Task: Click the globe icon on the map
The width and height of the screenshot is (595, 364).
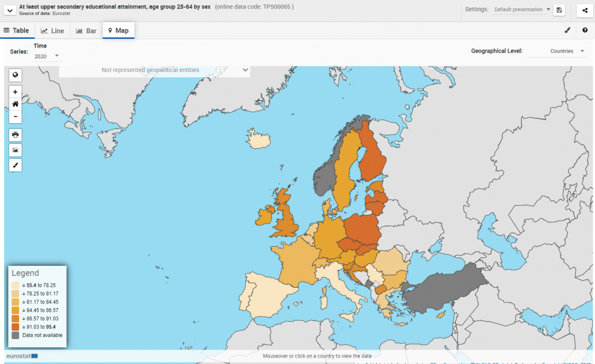Action: [x=15, y=75]
